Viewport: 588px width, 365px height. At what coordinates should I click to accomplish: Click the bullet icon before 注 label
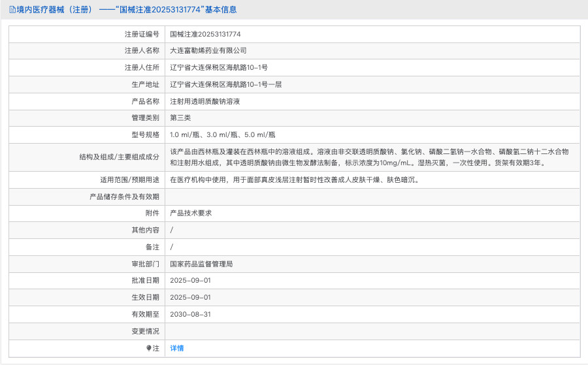point(148,349)
